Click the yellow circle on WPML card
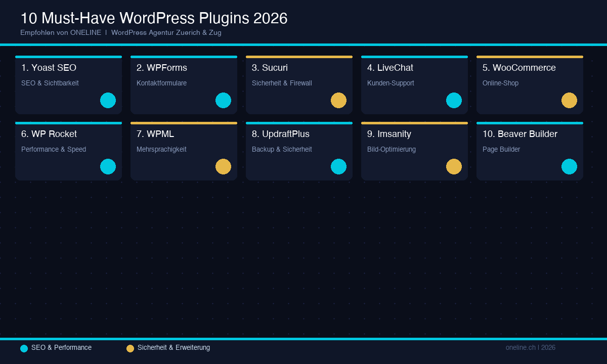Viewport: 607px width, 364px height. pyautogui.click(x=223, y=166)
